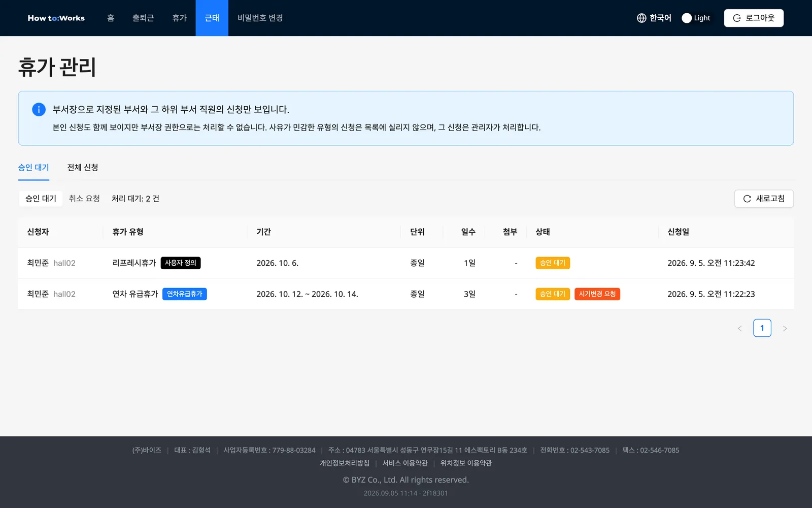Screen dimensions: 812x508
Task: Open the 서비스 이용약관 footer link
Action: coord(405,463)
